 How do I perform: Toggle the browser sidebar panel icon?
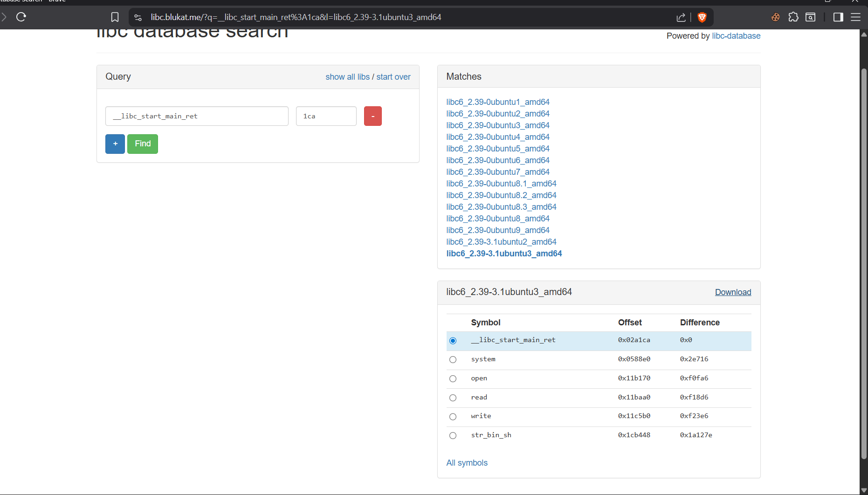click(838, 17)
